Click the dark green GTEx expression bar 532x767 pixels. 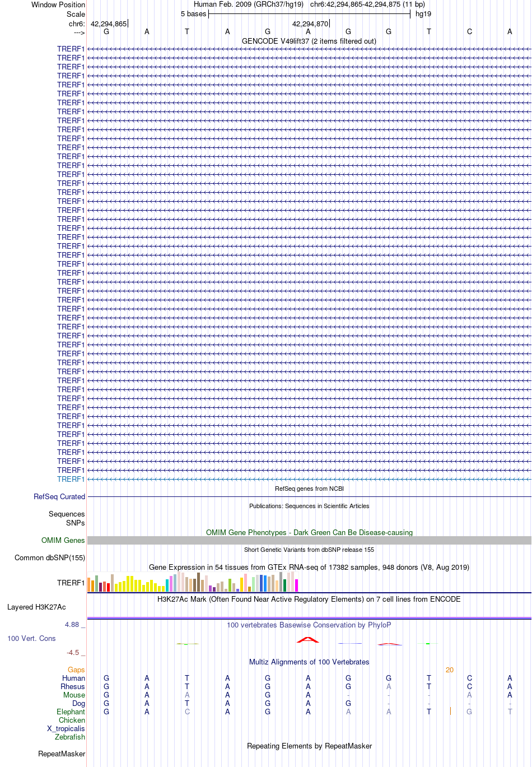[284, 585]
